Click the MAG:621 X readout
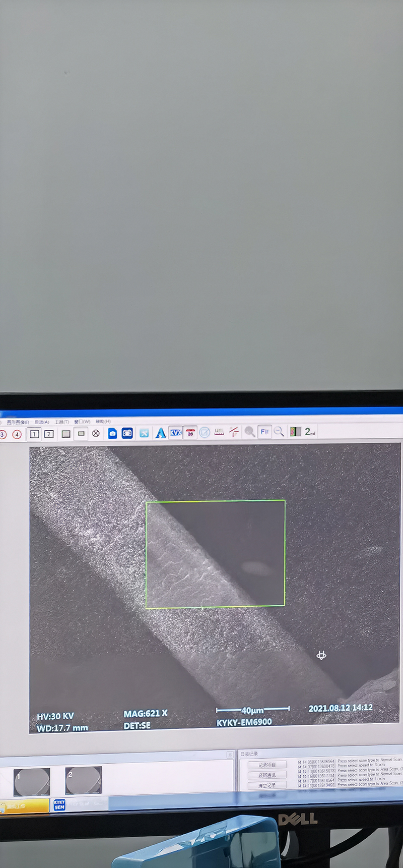This screenshot has width=403, height=868. pyautogui.click(x=146, y=714)
